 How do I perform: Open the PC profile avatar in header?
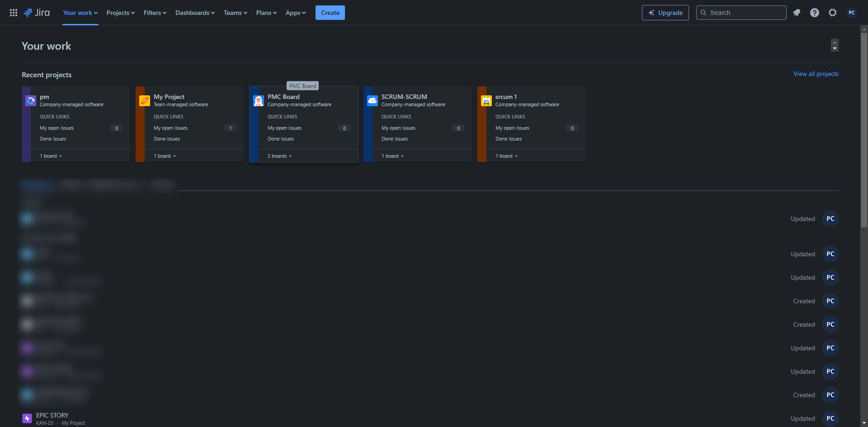point(852,13)
